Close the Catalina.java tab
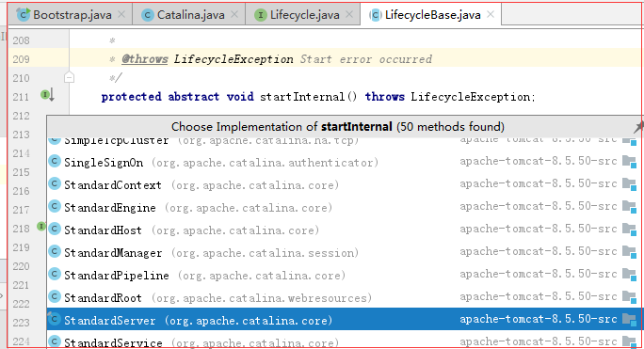This screenshot has width=644, height=349. point(234,14)
